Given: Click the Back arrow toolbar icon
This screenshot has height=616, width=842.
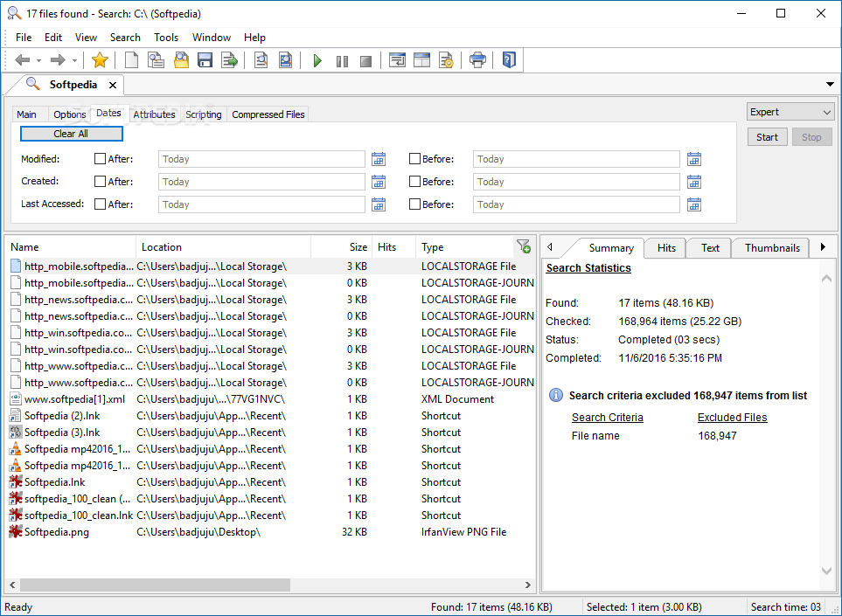Looking at the screenshot, I should [x=23, y=60].
